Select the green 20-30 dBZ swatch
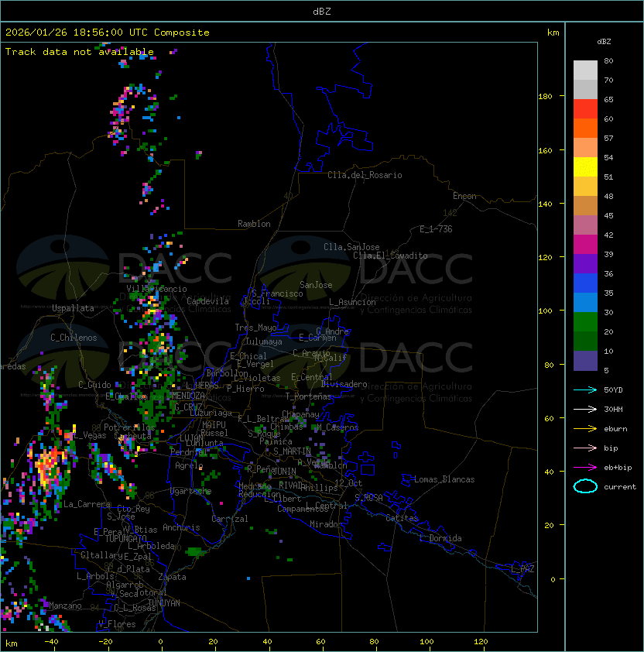The height and width of the screenshot is (652, 644). coord(585,321)
